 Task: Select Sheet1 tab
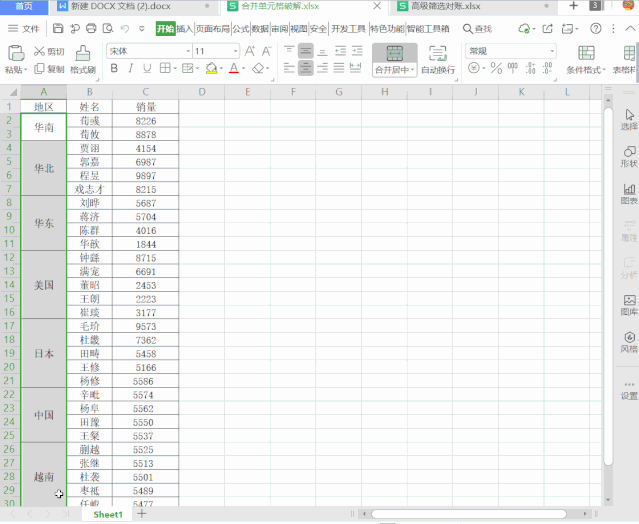108,514
